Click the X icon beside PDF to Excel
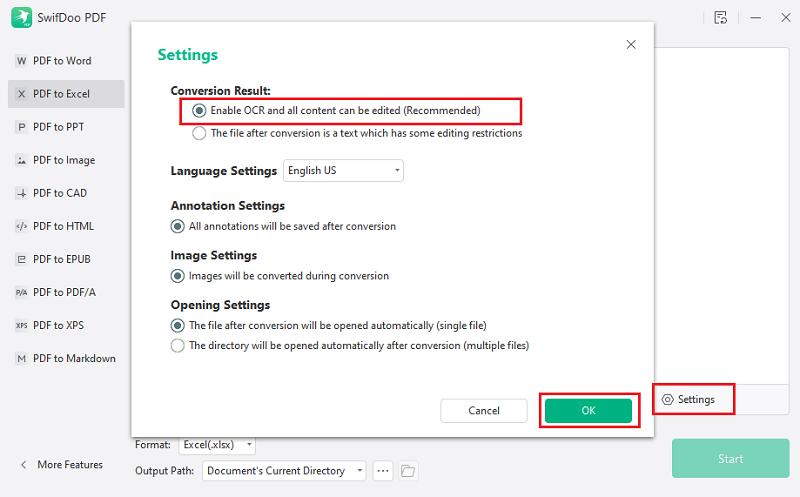The width and height of the screenshot is (800, 497). click(x=21, y=94)
